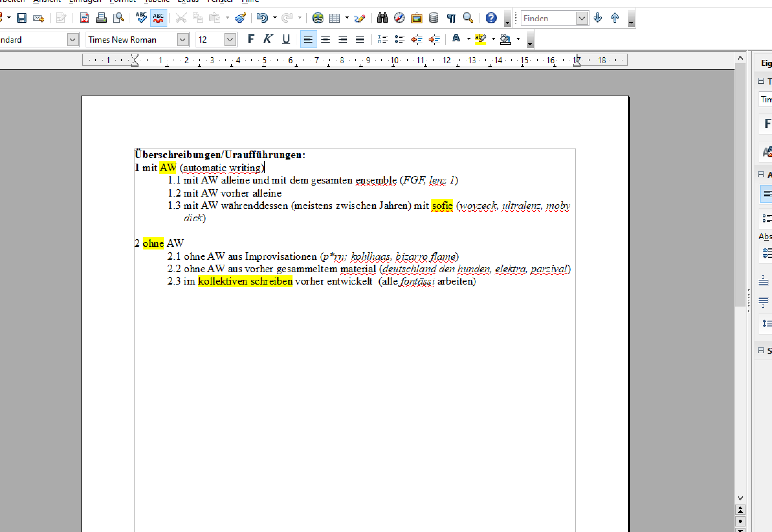Apply yellow highlighting color
772x532 pixels.
[481, 39]
